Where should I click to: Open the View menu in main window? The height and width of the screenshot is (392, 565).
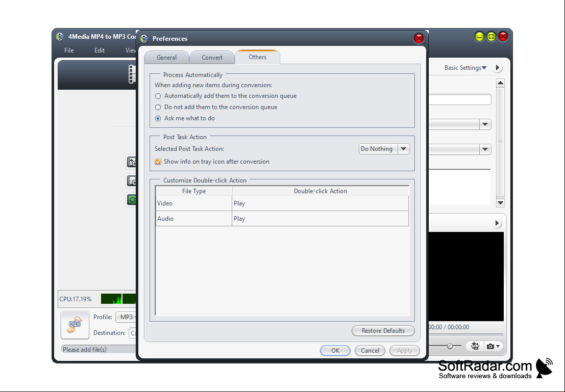131,50
